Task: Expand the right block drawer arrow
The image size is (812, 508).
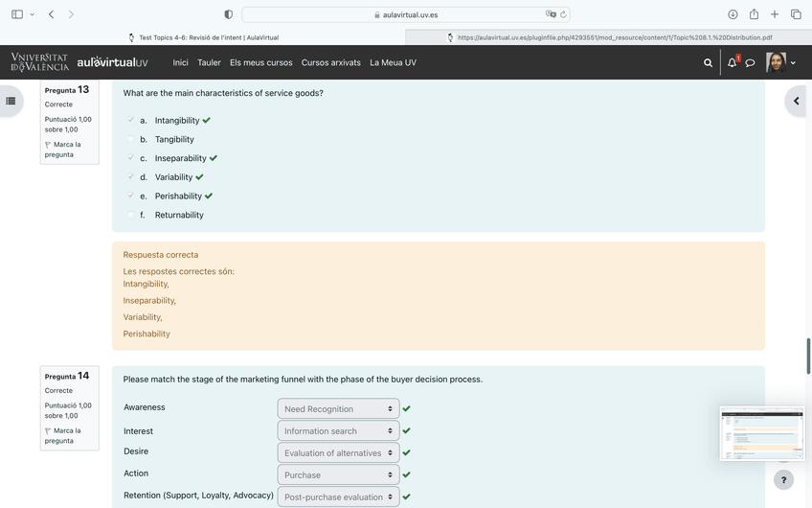Action: point(797,101)
